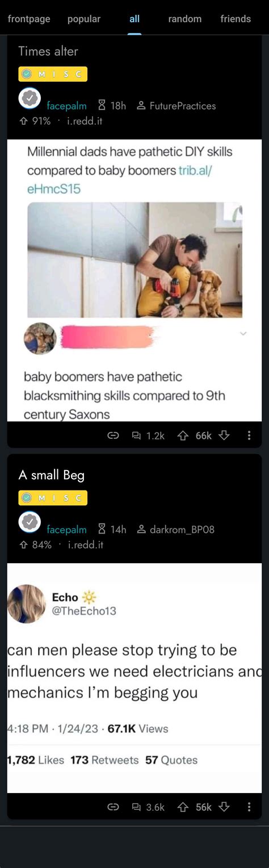The image size is (269, 868).
Task: Open comments on post with 3.6k comments
Action: click(x=148, y=807)
